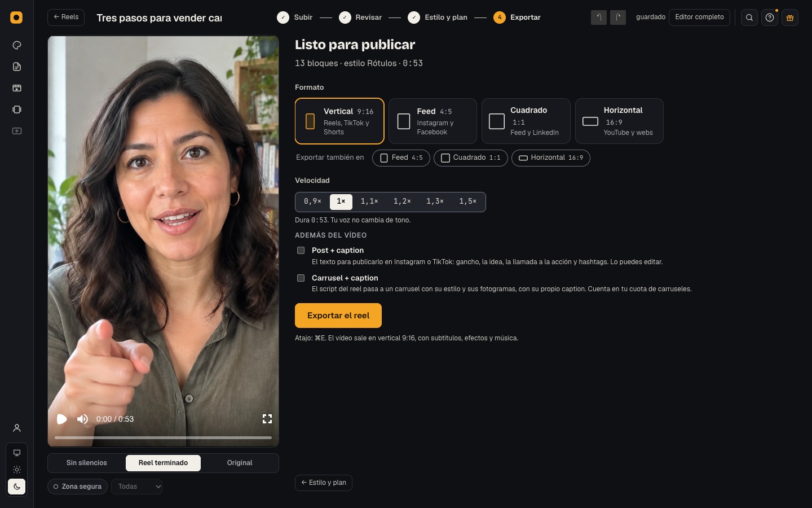
Task: Return to Estilo y plan bottom button
Action: (x=324, y=483)
